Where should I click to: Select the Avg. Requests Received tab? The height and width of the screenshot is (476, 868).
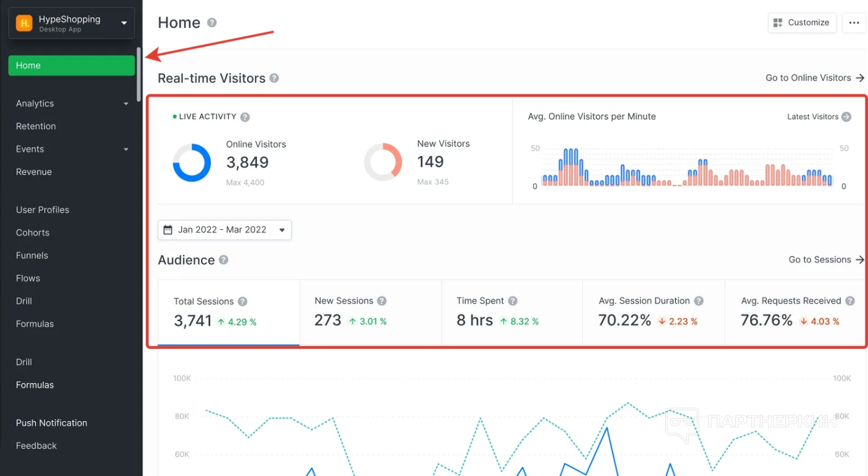[x=796, y=312]
